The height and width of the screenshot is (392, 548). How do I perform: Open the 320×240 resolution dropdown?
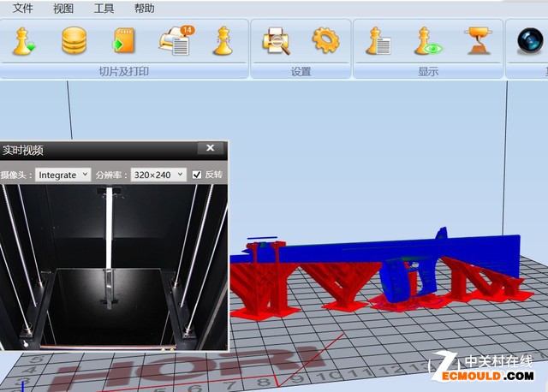pyautogui.click(x=158, y=175)
